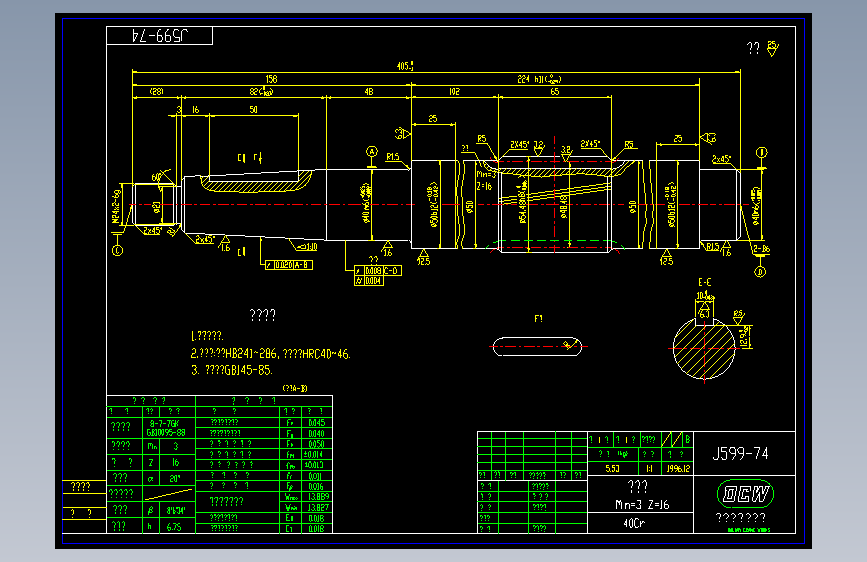Select tolerance value 0.050

(x=316, y=444)
